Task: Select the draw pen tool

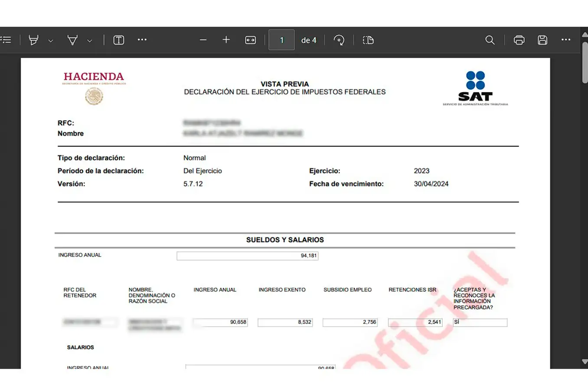Action: coord(73,39)
